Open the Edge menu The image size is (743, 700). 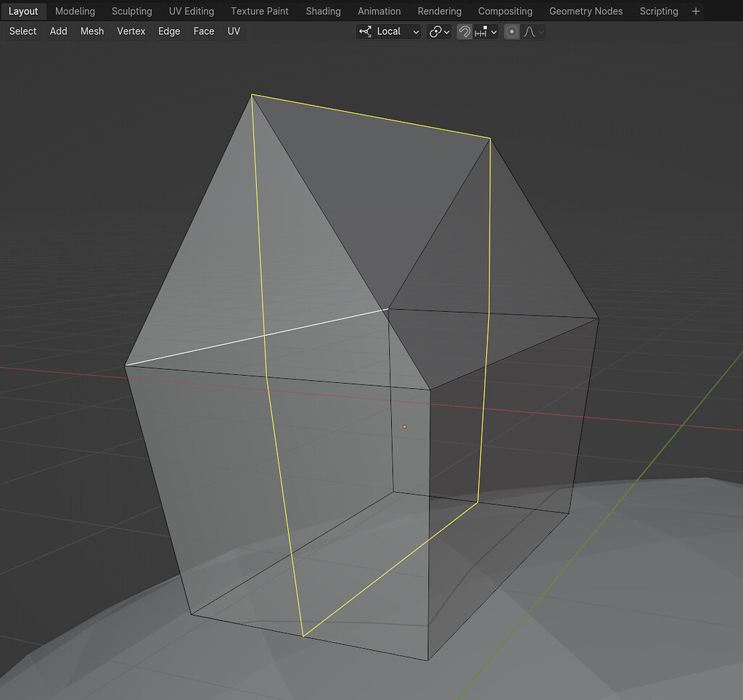(169, 31)
